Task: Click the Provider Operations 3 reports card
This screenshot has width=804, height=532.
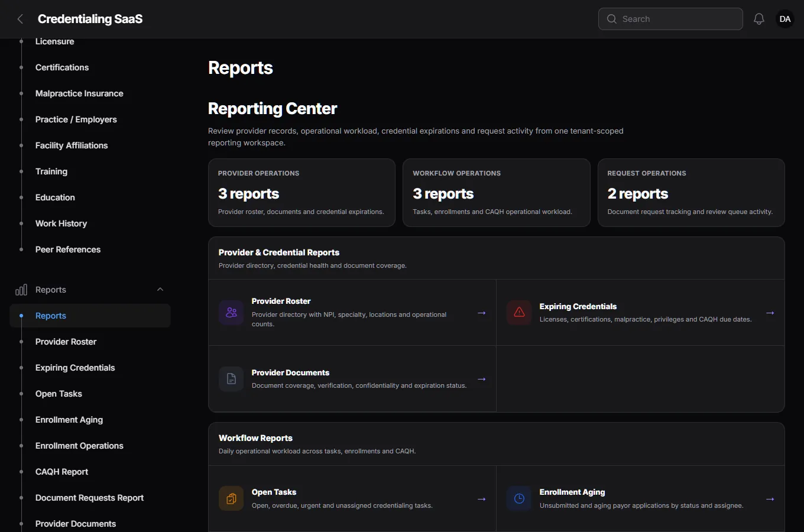Action: 301,193
